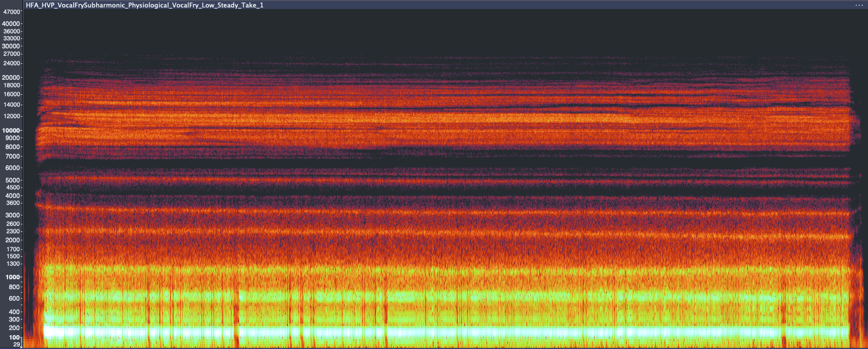The width and height of the screenshot is (868, 349).
Task: Click the 20000 frequency axis label
Action: click(x=11, y=78)
